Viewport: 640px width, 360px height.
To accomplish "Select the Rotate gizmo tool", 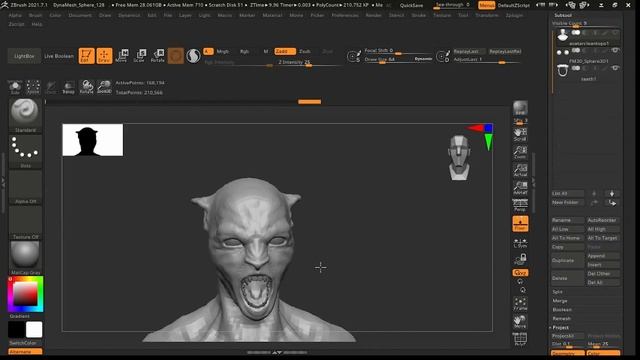I will 158,56.
